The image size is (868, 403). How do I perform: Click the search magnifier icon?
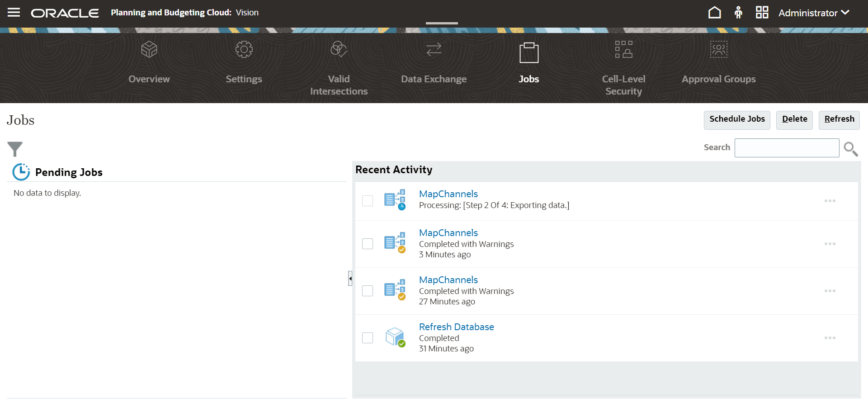pos(850,149)
